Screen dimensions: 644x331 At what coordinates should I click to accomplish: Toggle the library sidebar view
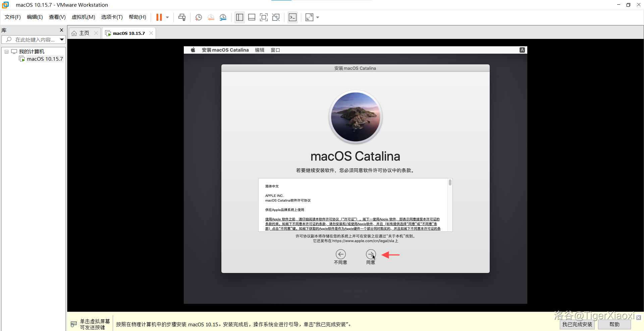pos(239,17)
